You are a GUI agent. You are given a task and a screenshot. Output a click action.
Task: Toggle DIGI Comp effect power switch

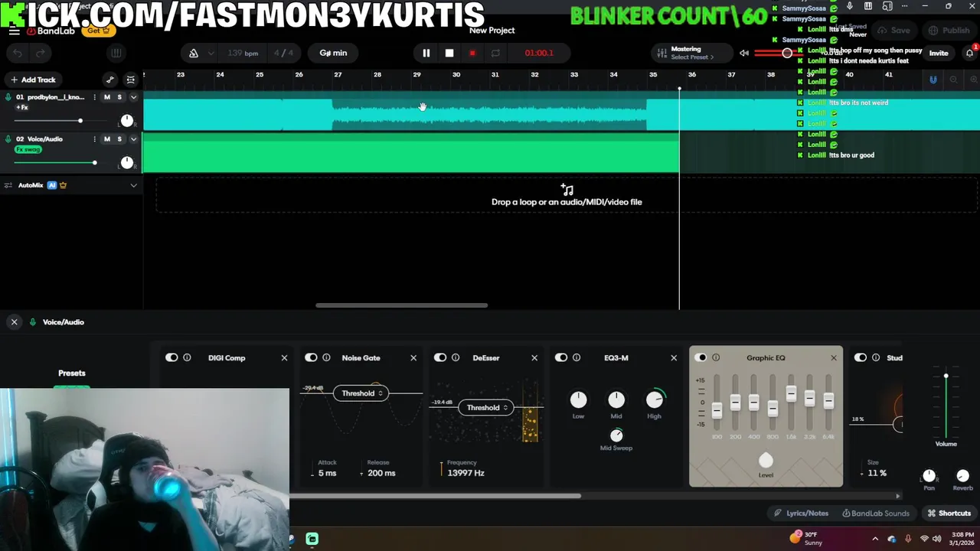pos(171,357)
